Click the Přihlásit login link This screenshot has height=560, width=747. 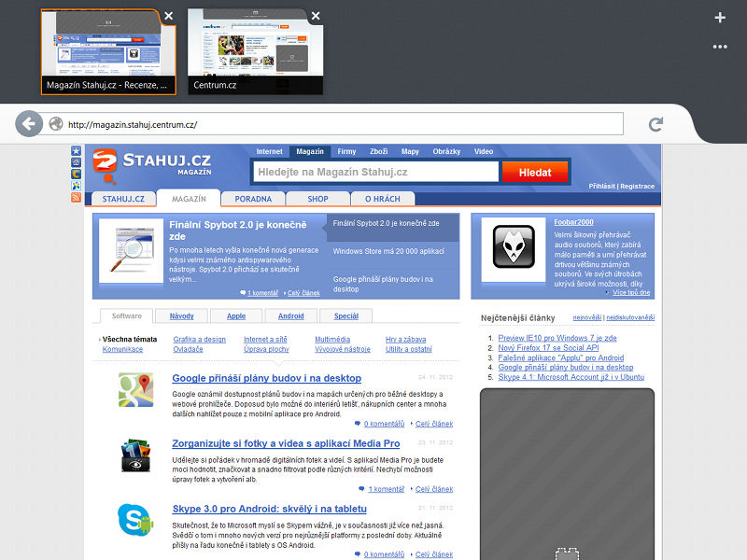coord(601,186)
